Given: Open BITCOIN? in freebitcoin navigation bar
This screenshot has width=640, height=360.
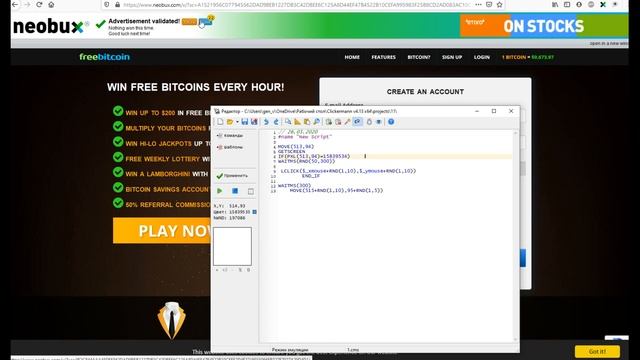Looking at the screenshot, I should 419,57.
